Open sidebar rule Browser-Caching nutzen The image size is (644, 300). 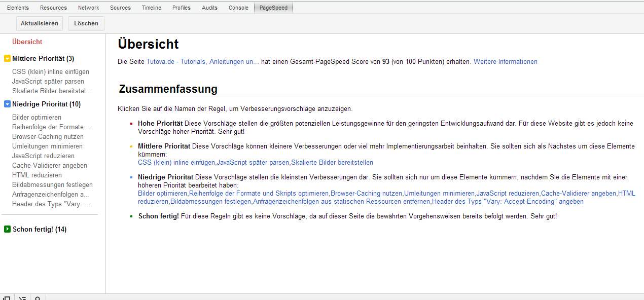tap(48, 136)
